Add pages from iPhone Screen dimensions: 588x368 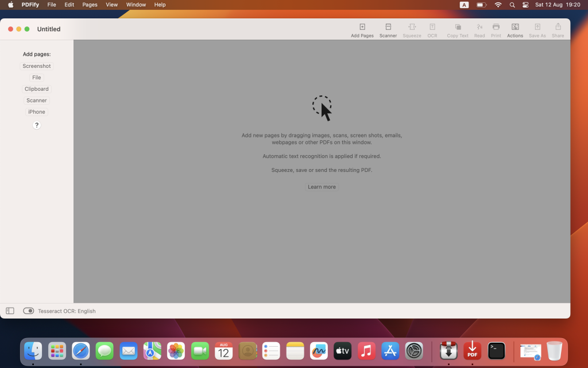36,112
